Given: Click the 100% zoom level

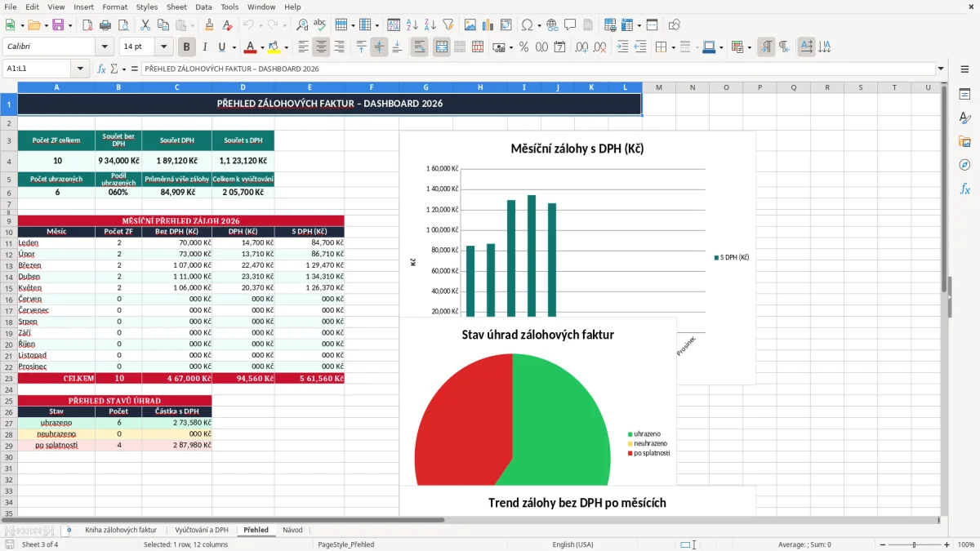Looking at the screenshot, I should tap(965, 544).
